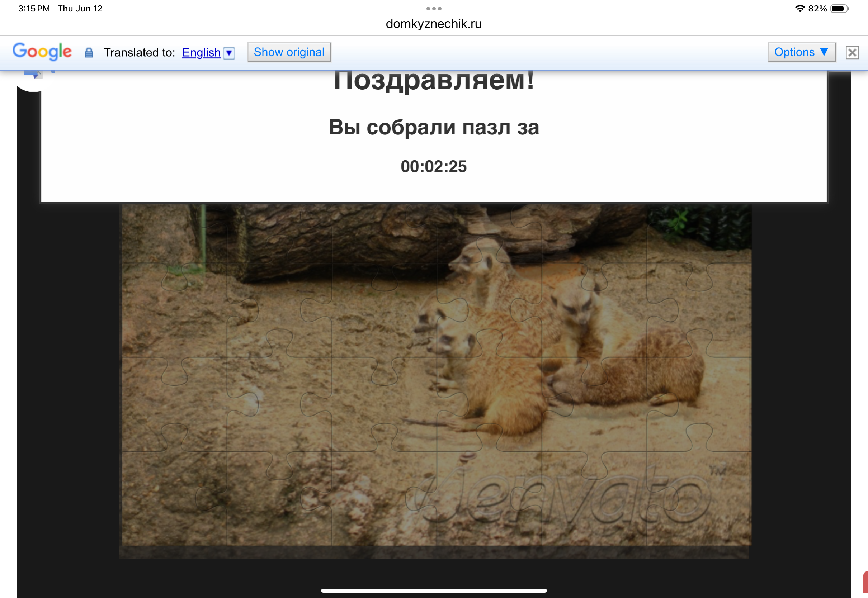
Task: Tap the battery indicator icon
Action: click(840, 9)
